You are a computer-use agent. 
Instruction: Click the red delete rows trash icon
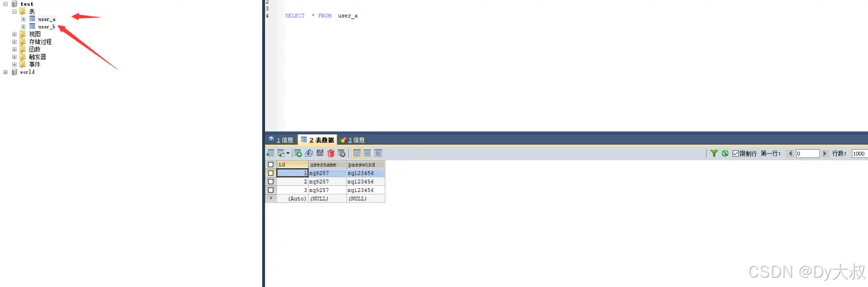(331, 153)
